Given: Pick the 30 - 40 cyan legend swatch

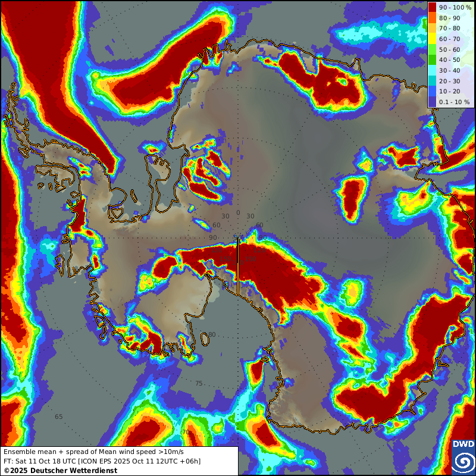Looking at the screenshot, I should pos(433,70).
